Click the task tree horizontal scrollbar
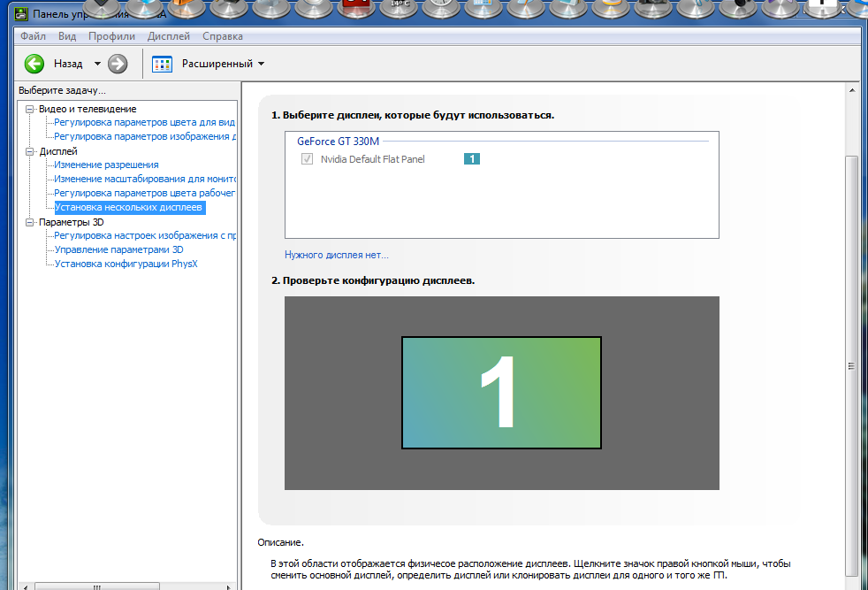Image resolution: width=868 pixels, height=590 pixels. [99, 586]
